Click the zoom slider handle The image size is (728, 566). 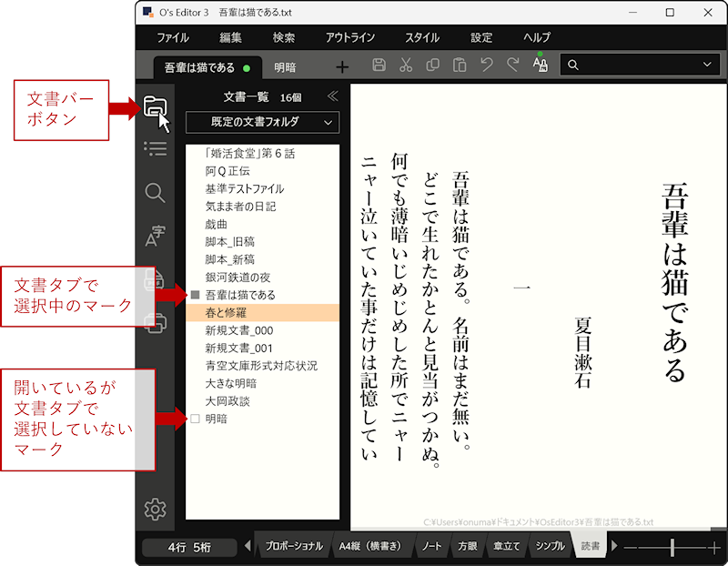point(672,547)
